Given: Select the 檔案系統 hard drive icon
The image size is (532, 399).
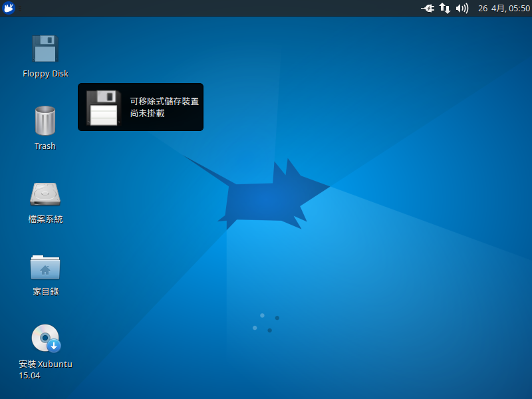Looking at the screenshot, I should click(x=45, y=194).
